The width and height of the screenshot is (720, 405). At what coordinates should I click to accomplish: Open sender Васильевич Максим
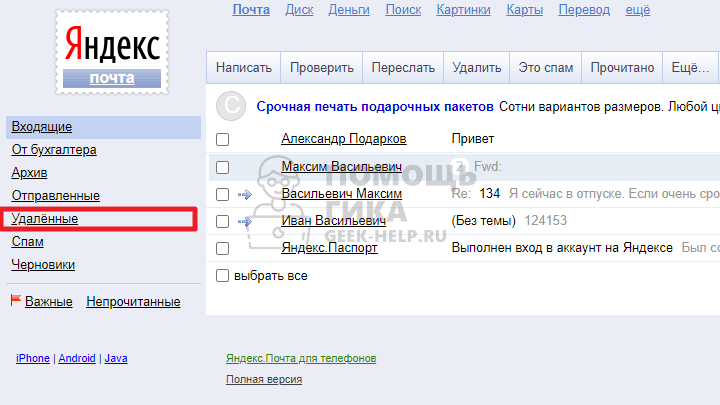tap(341, 194)
